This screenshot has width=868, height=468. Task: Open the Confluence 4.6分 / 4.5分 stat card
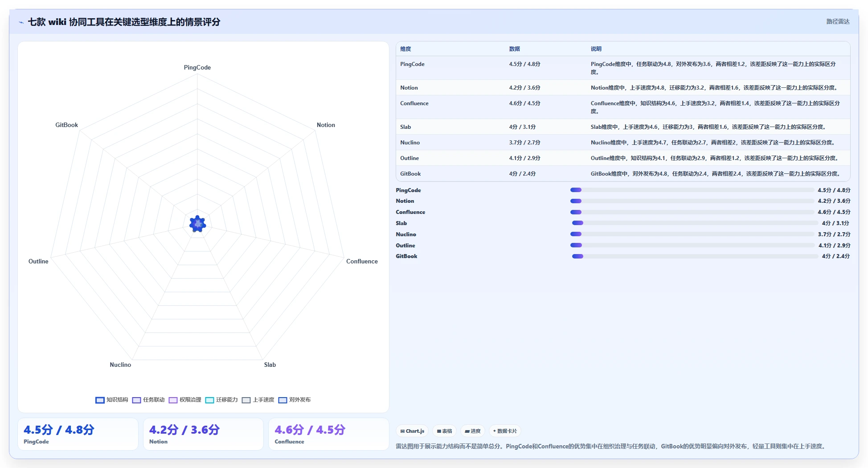tap(329, 434)
